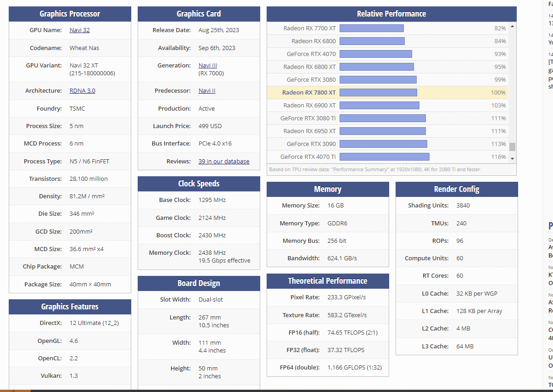The image size is (553, 392).
Task: Click the '499 USD' launch price value
Action: tap(210, 126)
